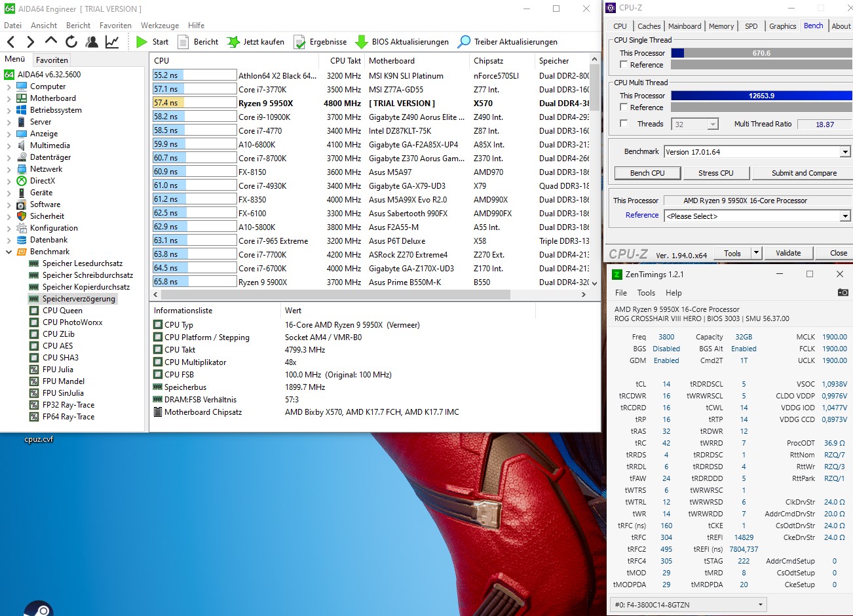Image resolution: width=853 pixels, height=616 pixels.
Task: Expand the Netzwerk tree node
Action: [9, 169]
